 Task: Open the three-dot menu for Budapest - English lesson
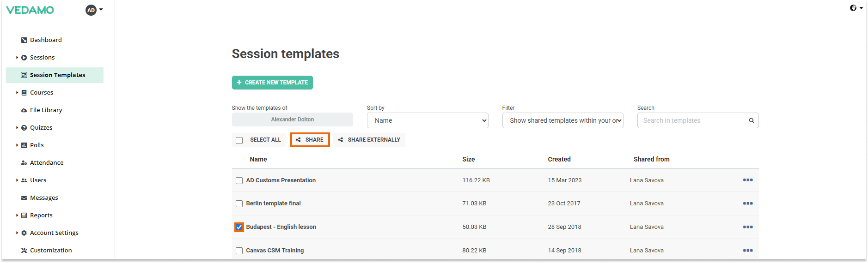point(748,227)
